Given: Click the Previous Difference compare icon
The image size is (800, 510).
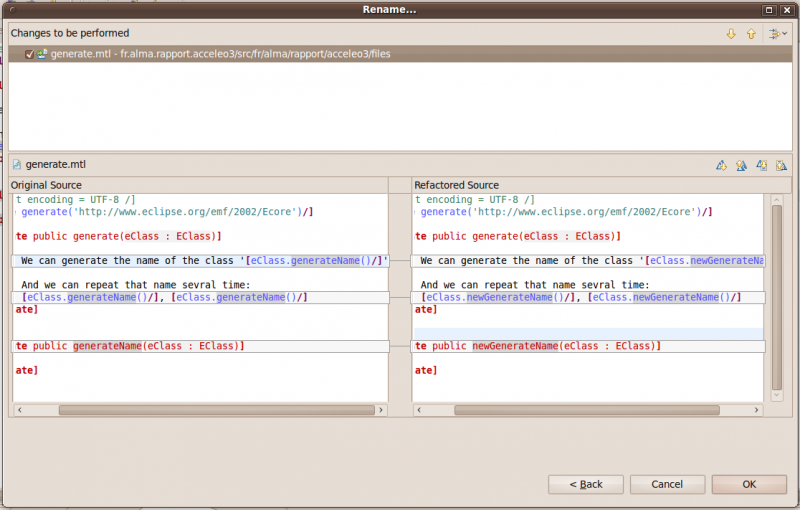Looking at the screenshot, I should coord(741,165).
